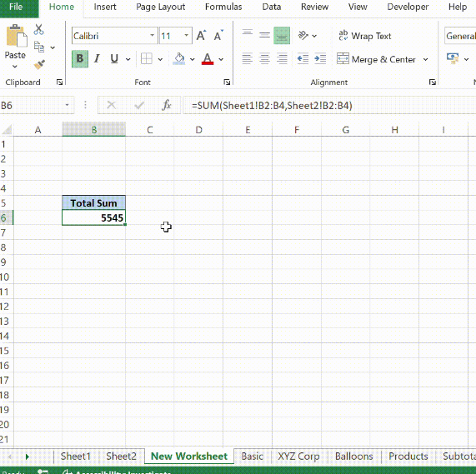Cancel formula entry with the X icon

(112, 105)
